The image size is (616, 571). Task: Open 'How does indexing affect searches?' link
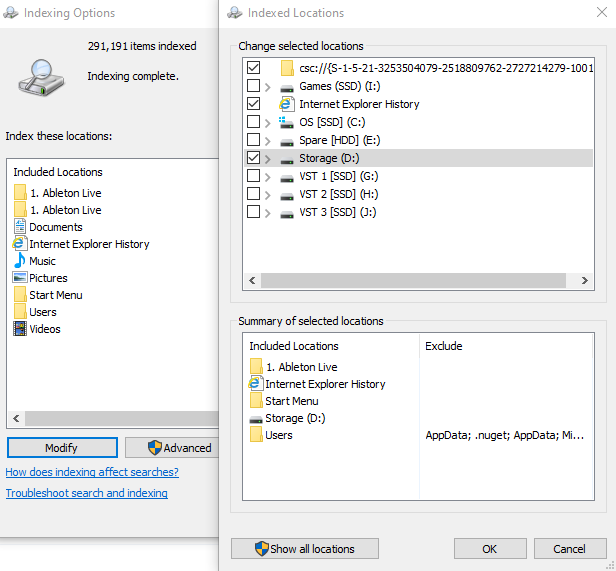[x=92, y=472]
